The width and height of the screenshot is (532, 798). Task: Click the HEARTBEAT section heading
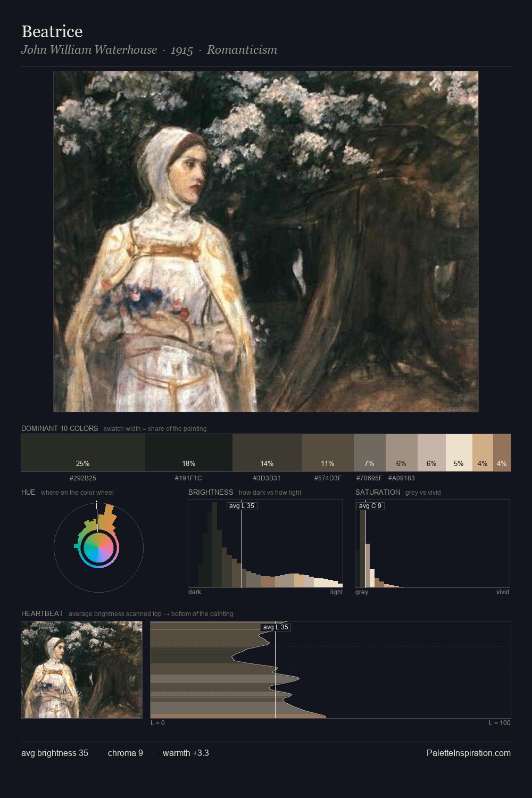pyautogui.click(x=42, y=613)
